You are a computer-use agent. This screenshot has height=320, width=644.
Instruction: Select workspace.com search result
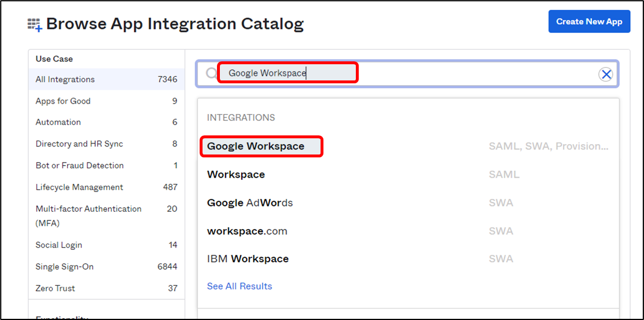tap(247, 231)
